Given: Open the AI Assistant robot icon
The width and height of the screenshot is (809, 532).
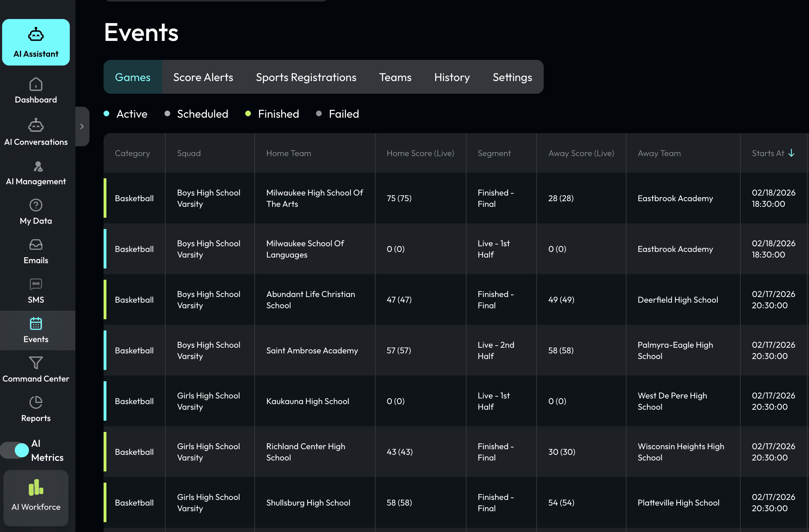Looking at the screenshot, I should 36,35.
